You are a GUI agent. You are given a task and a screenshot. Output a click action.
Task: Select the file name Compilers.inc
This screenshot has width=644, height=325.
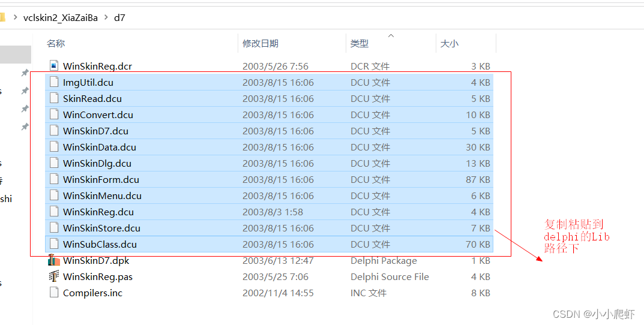[92, 293]
